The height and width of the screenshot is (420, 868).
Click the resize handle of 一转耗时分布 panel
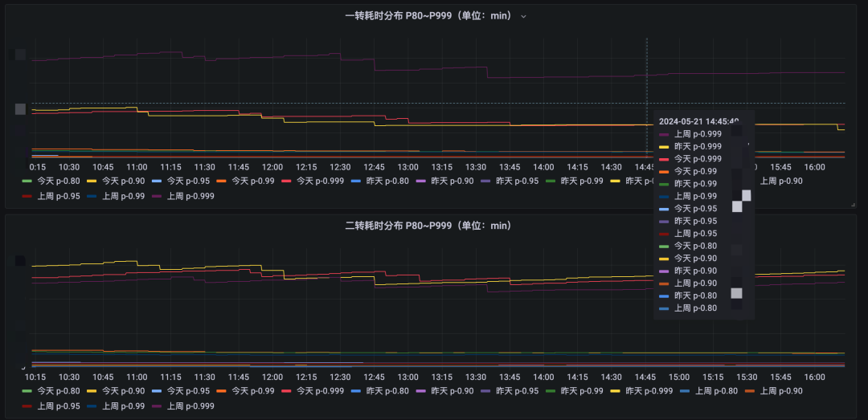853,205
